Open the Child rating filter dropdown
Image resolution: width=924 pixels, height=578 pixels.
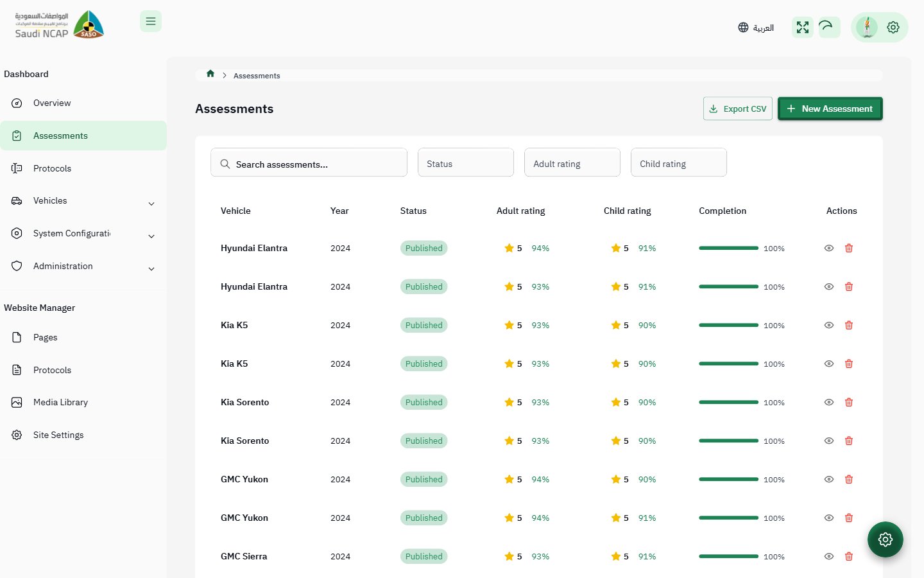pyautogui.click(x=679, y=162)
